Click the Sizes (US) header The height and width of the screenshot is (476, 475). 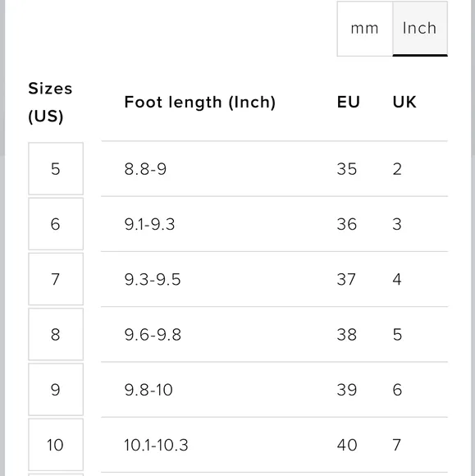click(50, 103)
